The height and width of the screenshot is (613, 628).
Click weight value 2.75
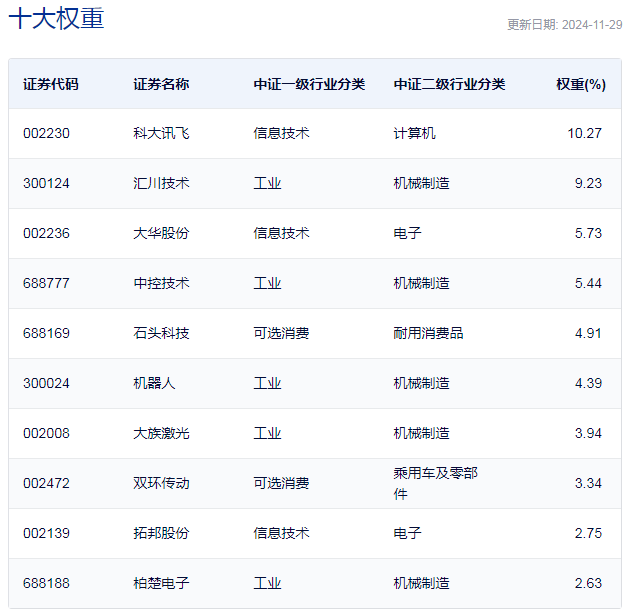[x=588, y=534]
